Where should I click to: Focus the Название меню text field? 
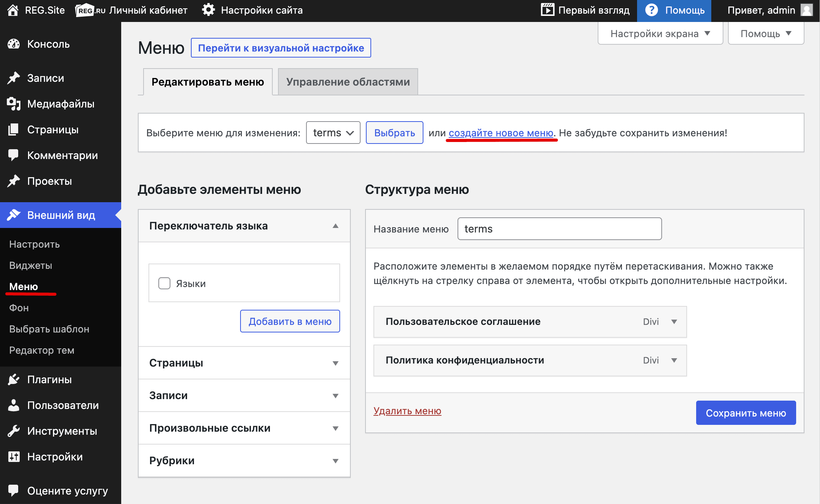tap(560, 229)
